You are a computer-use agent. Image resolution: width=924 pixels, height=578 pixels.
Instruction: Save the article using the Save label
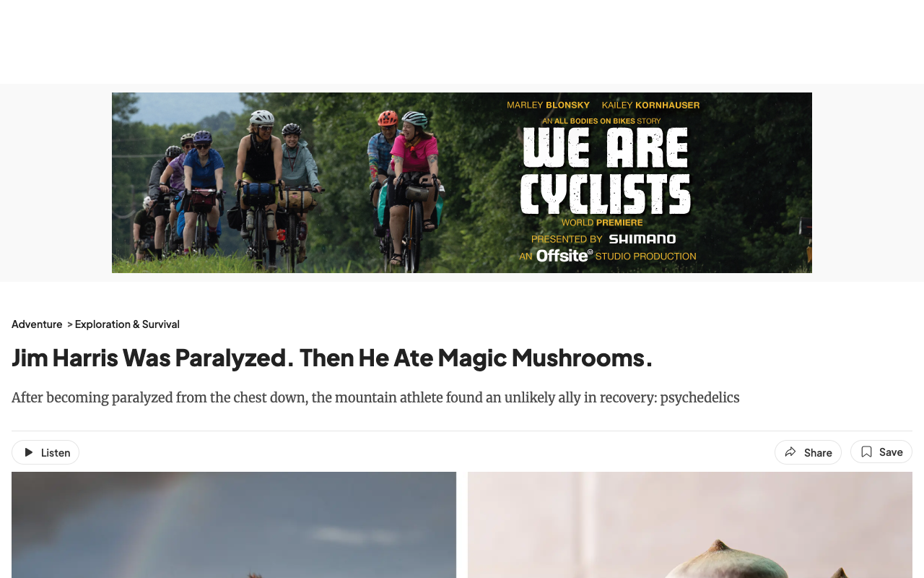tap(891, 452)
